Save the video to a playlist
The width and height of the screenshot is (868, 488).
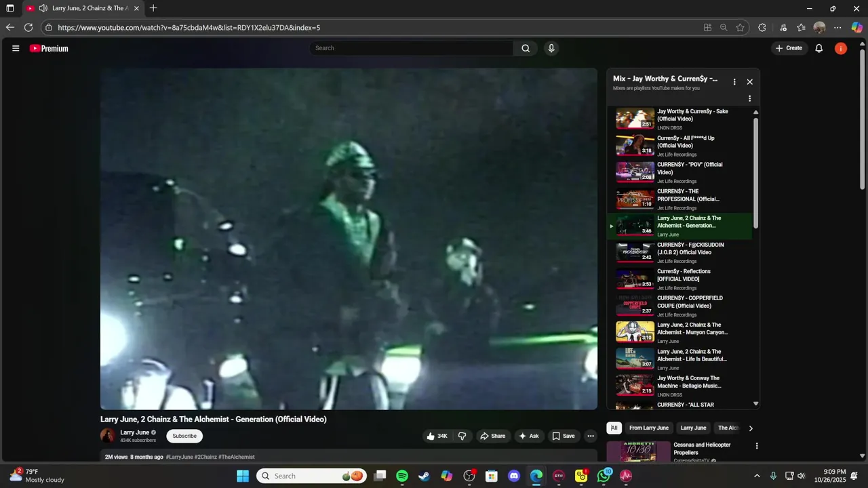point(564,436)
